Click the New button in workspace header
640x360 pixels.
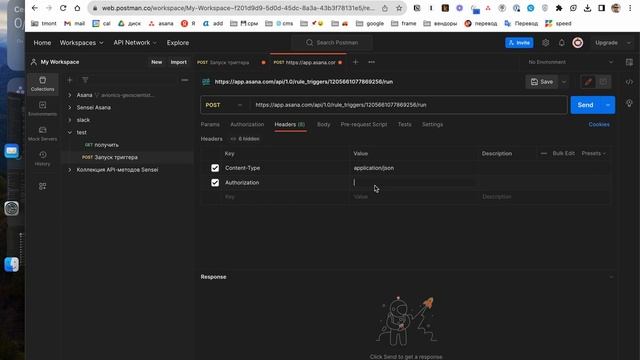[x=157, y=62]
